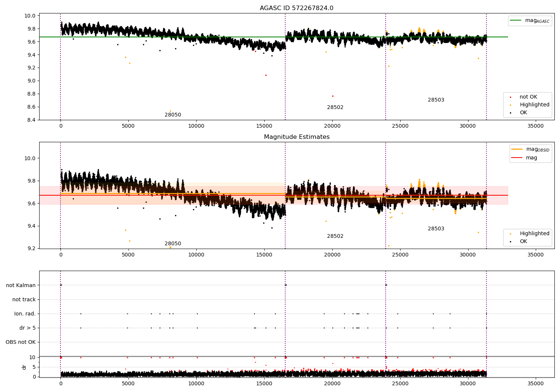560x392 pixels.
Task: Click the 28502 annotation in the top plot
Action: point(335,108)
